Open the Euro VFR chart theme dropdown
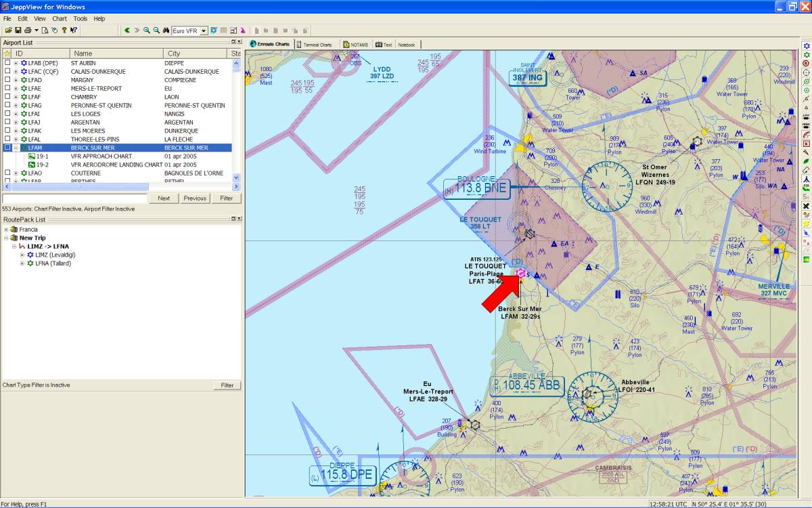Screen dimensions: 812x508 (204, 31)
